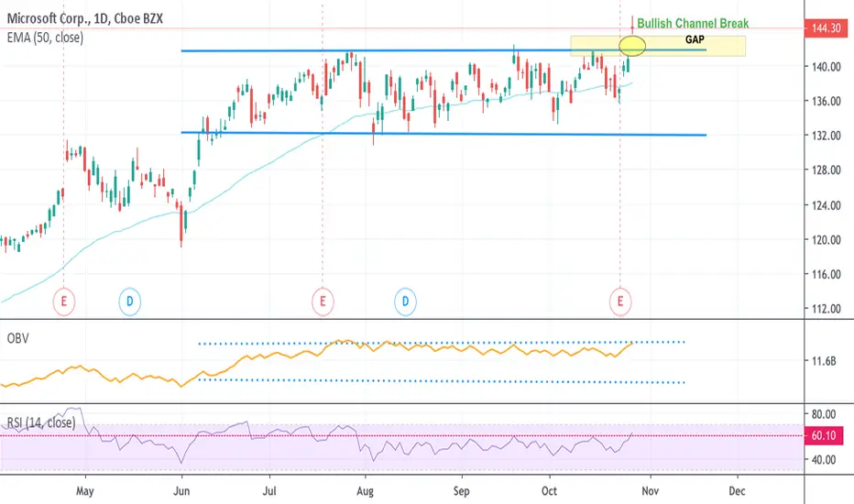The image size is (854, 504).
Task: Click the Jun label on time axis
Action: click(181, 491)
